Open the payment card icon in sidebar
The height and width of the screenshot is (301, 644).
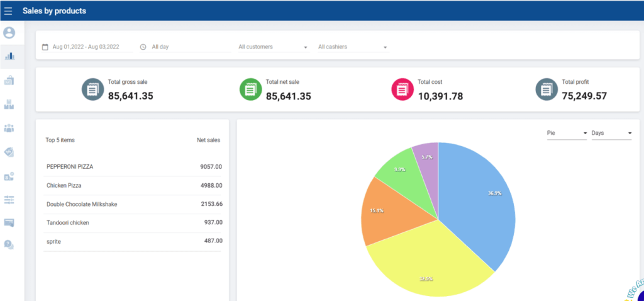pyautogui.click(x=9, y=222)
